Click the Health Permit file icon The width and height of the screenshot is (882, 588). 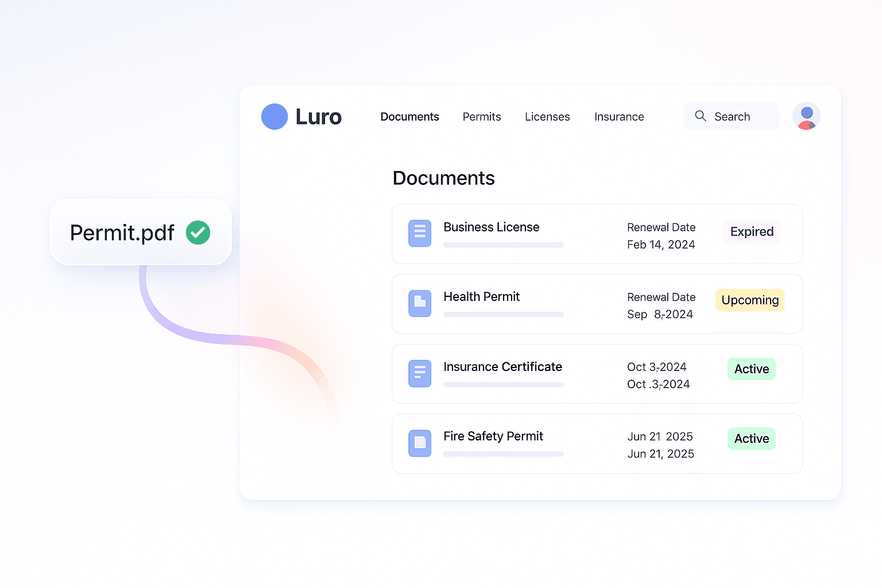point(420,303)
